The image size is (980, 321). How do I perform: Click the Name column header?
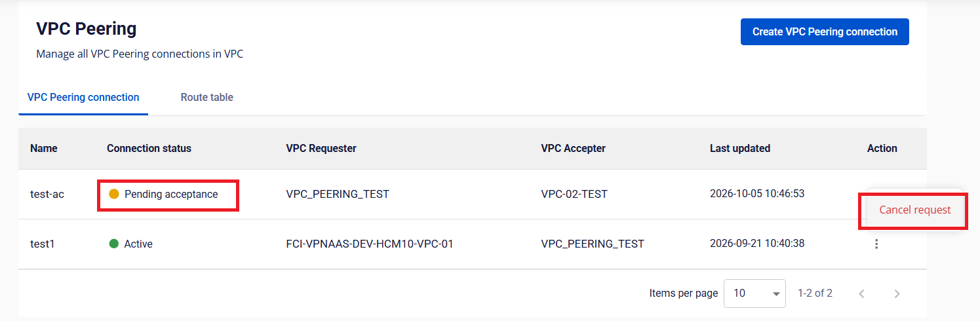tap(44, 148)
